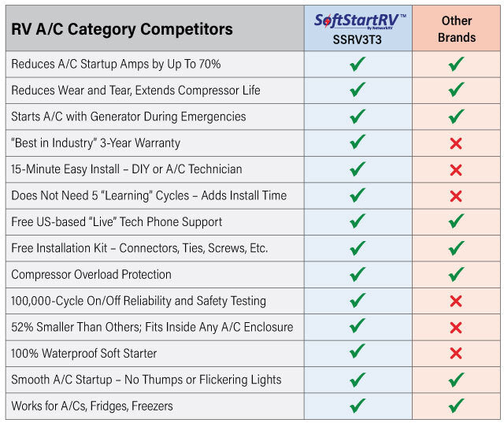Click the SSRV3T3 checkmark for Free US-based Tech Phone Support
The width and height of the screenshot is (504, 423).
tap(358, 222)
